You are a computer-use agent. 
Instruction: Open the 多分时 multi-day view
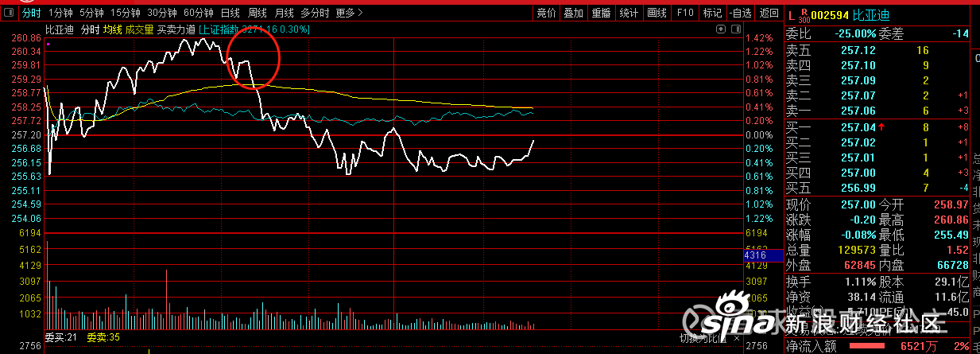pos(315,13)
